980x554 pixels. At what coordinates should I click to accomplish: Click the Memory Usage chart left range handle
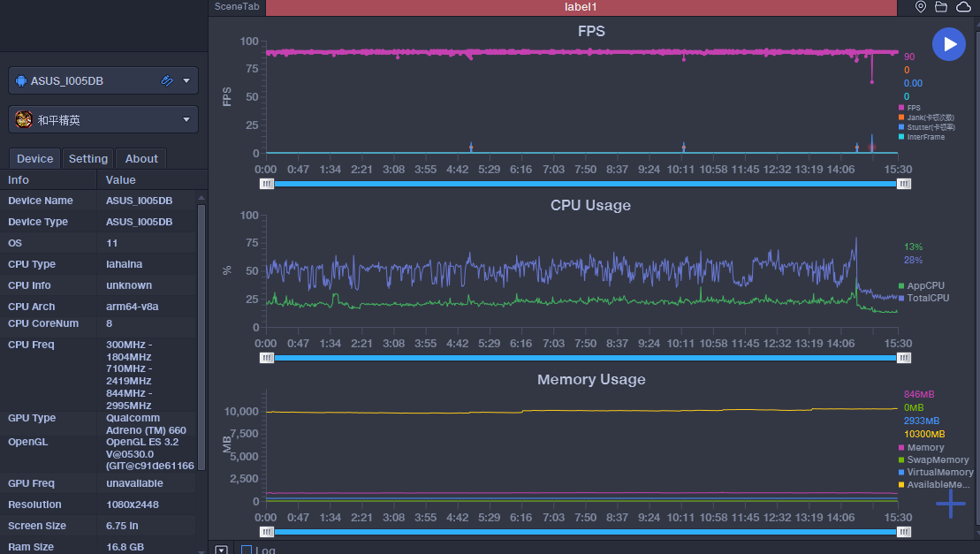(267, 532)
